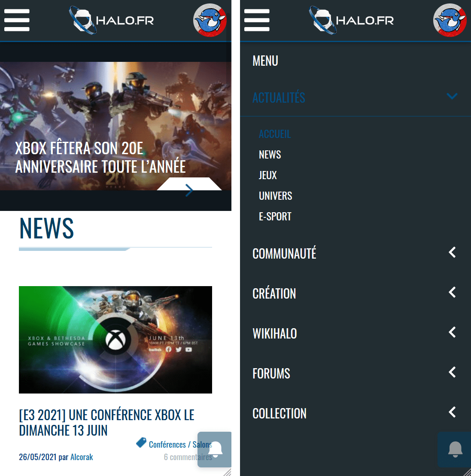Click the NEWS section heading
Viewport: 471px width, 476px height.
click(x=46, y=228)
